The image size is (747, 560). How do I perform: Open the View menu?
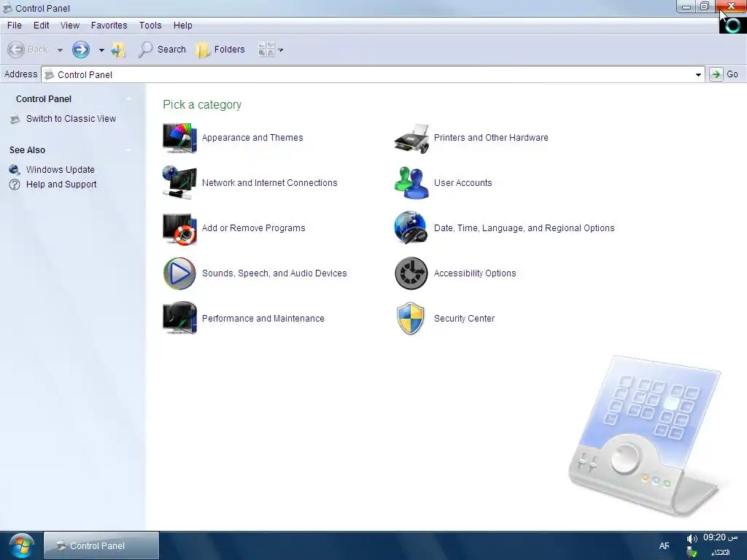pyautogui.click(x=70, y=26)
